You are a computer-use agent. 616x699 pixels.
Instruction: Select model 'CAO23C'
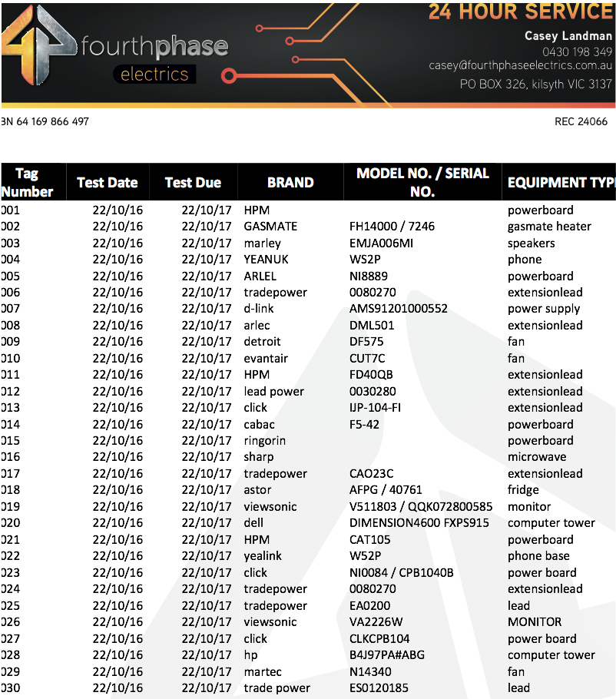(x=371, y=473)
